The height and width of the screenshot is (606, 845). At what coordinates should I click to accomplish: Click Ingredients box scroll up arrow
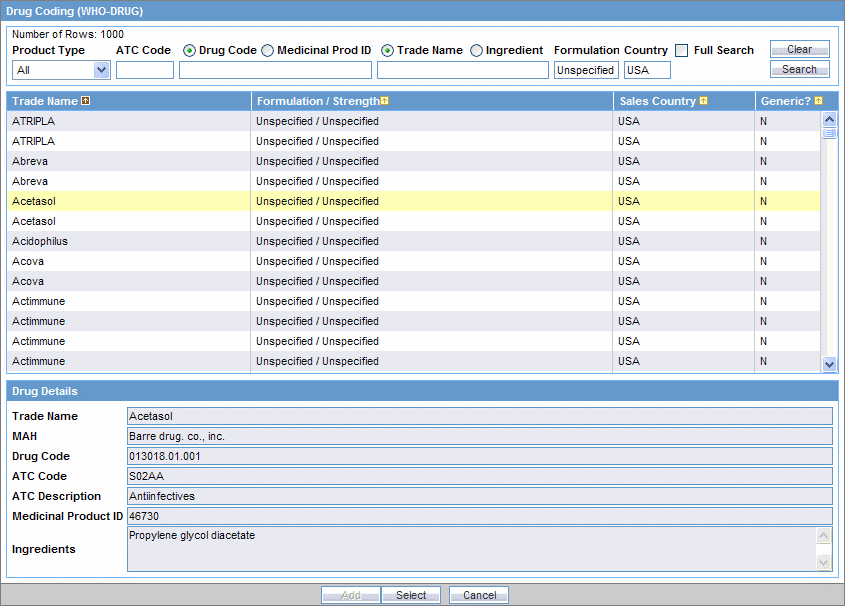[823, 535]
